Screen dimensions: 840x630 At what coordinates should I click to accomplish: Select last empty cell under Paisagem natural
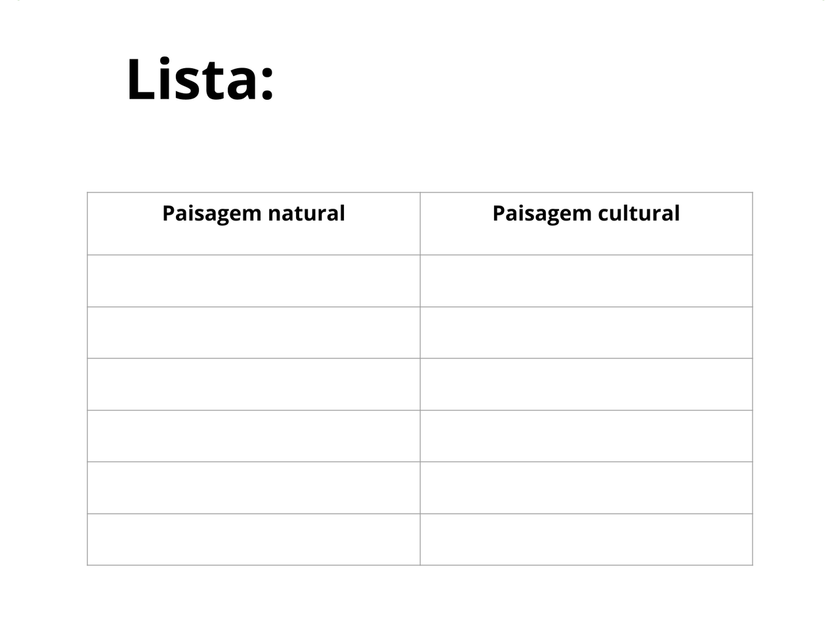click(x=253, y=539)
